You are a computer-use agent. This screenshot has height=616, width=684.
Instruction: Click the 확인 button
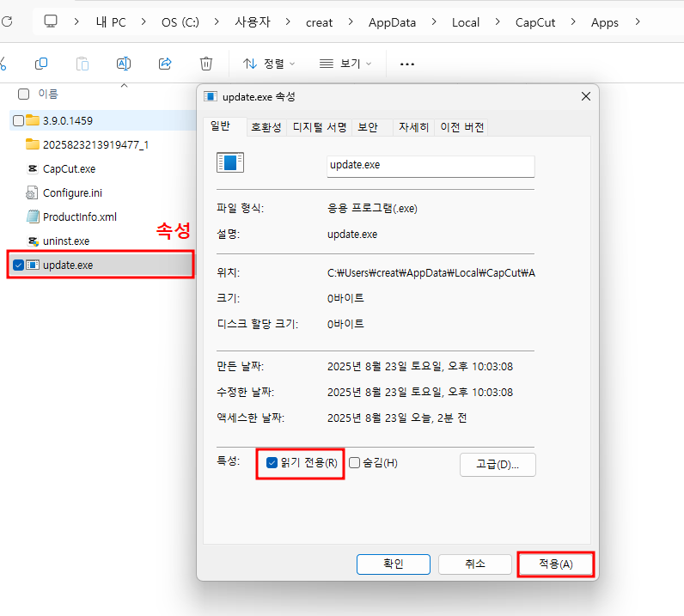(394, 564)
